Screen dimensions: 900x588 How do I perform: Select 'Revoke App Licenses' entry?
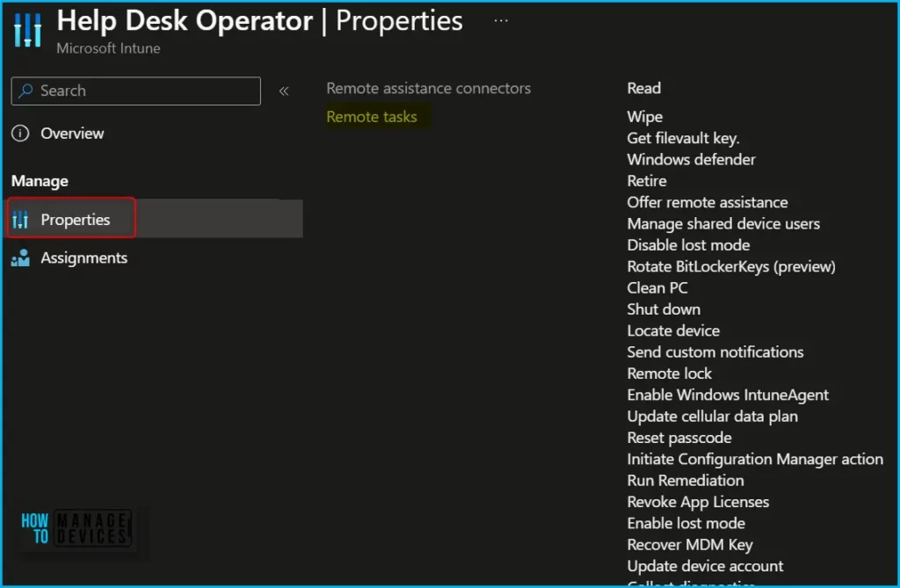[698, 502]
